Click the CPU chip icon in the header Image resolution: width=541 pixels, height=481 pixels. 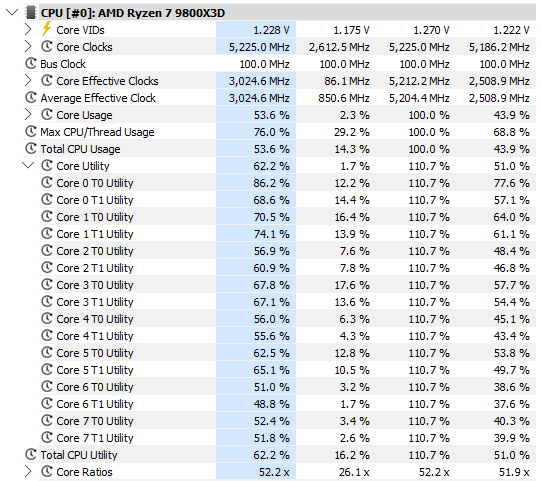click(31, 13)
